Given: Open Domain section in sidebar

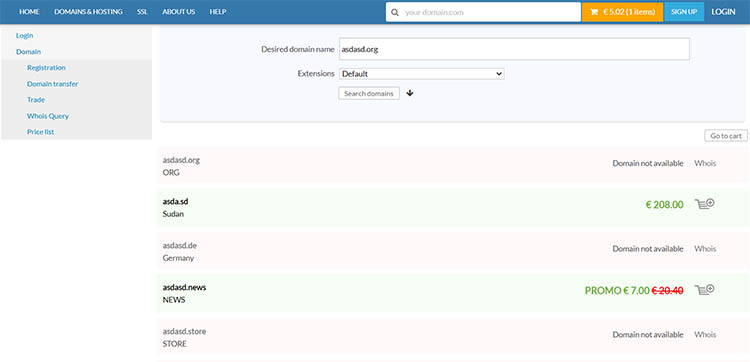Looking at the screenshot, I should [x=28, y=52].
